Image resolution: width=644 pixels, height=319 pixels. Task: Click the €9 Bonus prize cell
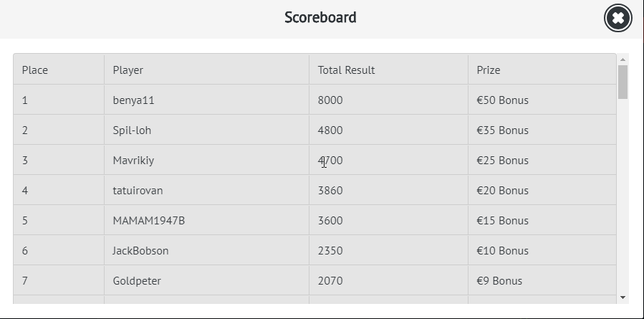[499, 281]
